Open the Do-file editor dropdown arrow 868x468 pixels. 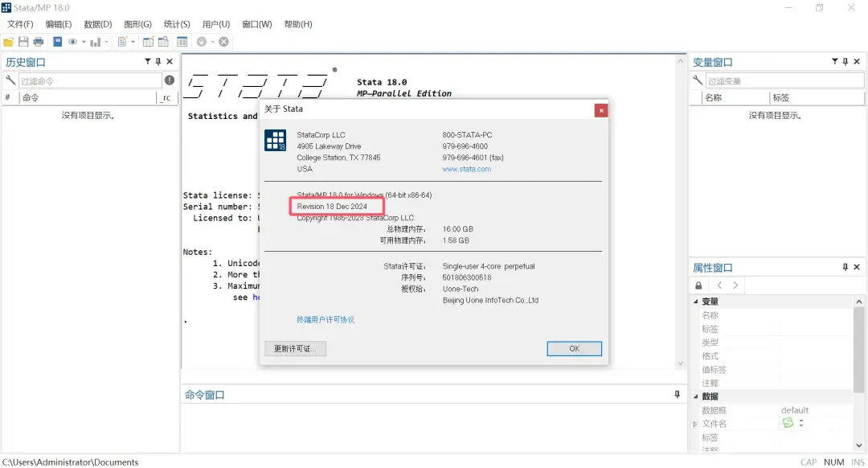[x=132, y=42]
